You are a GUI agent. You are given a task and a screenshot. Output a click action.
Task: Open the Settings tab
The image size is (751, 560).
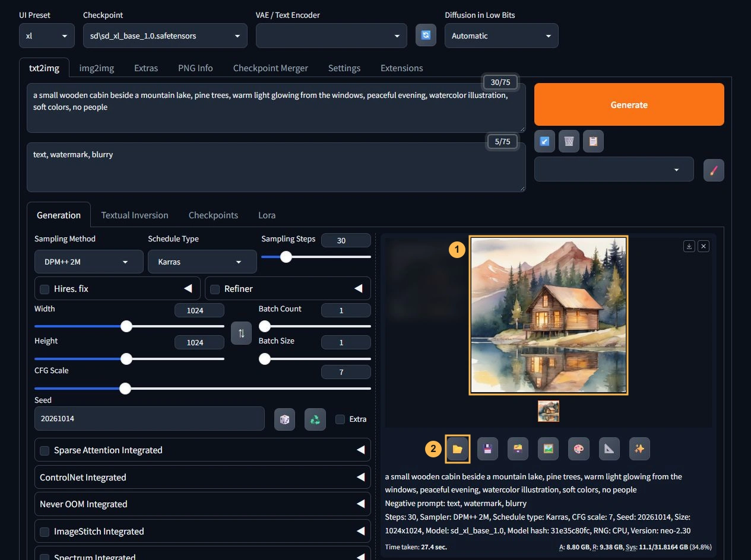(344, 68)
